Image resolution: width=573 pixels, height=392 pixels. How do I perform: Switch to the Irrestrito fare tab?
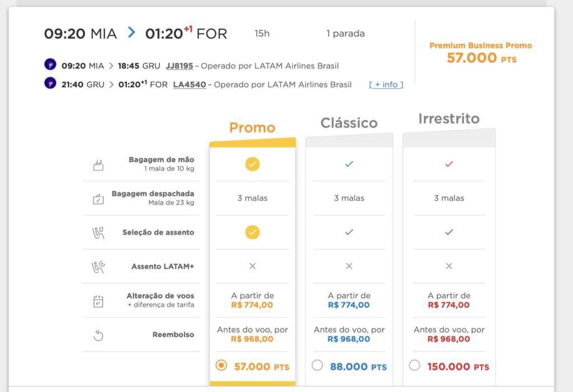tap(449, 119)
